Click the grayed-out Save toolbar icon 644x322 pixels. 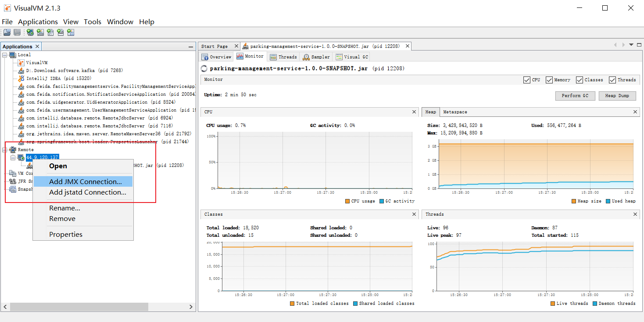[17, 33]
